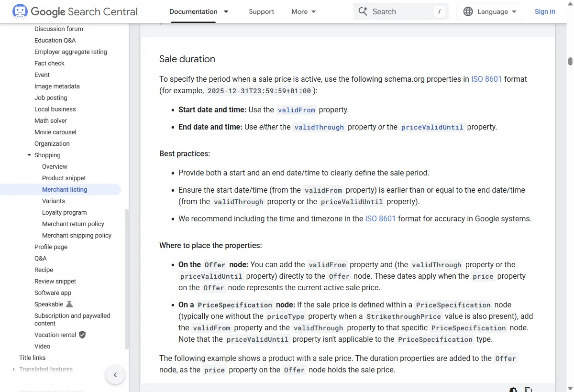Open ISO 8601 link in best practices
Screen dimensions: 574x392
(x=380, y=218)
